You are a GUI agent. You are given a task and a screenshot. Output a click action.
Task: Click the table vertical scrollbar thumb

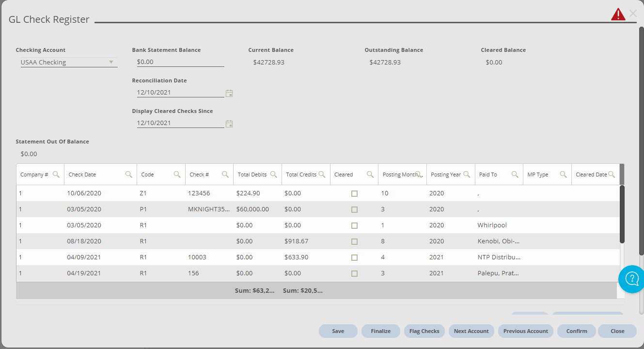pos(622,214)
